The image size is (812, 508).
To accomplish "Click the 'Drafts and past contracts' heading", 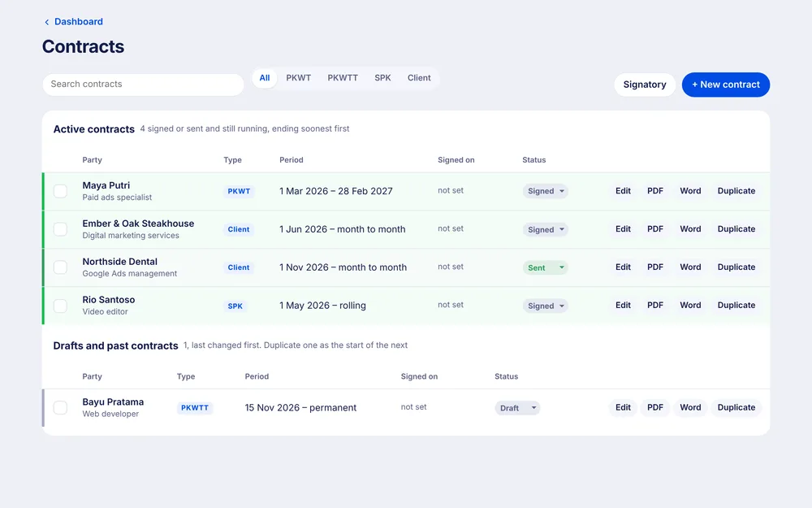I will tap(115, 345).
